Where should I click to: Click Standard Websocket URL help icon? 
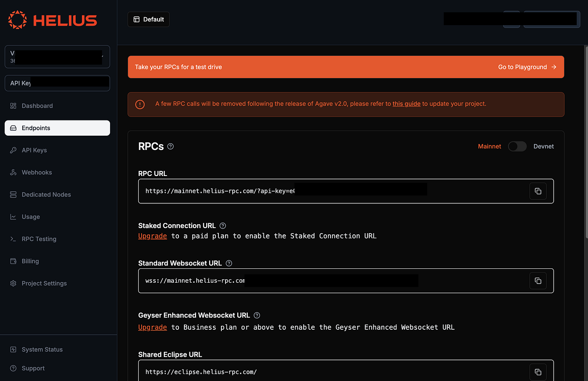tap(229, 263)
